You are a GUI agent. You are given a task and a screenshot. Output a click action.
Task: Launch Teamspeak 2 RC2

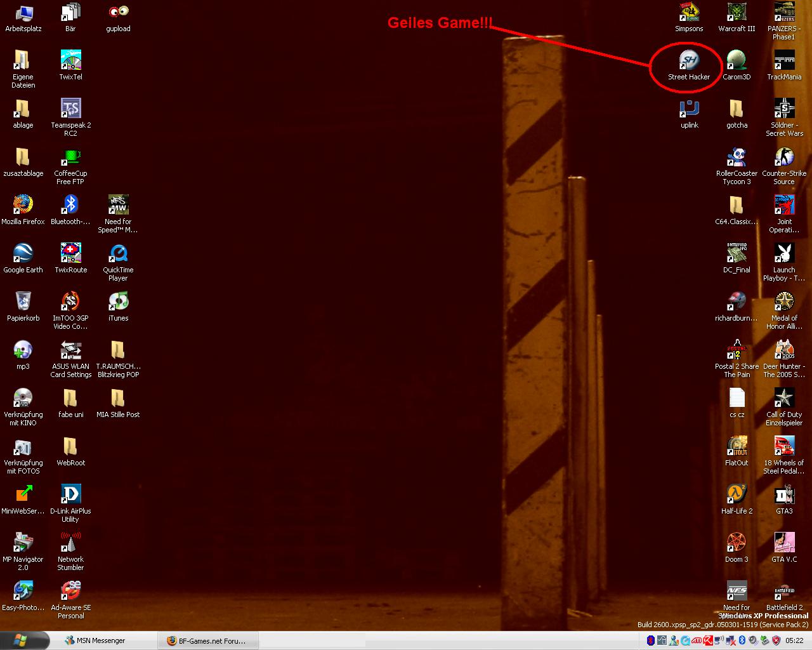click(x=70, y=117)
